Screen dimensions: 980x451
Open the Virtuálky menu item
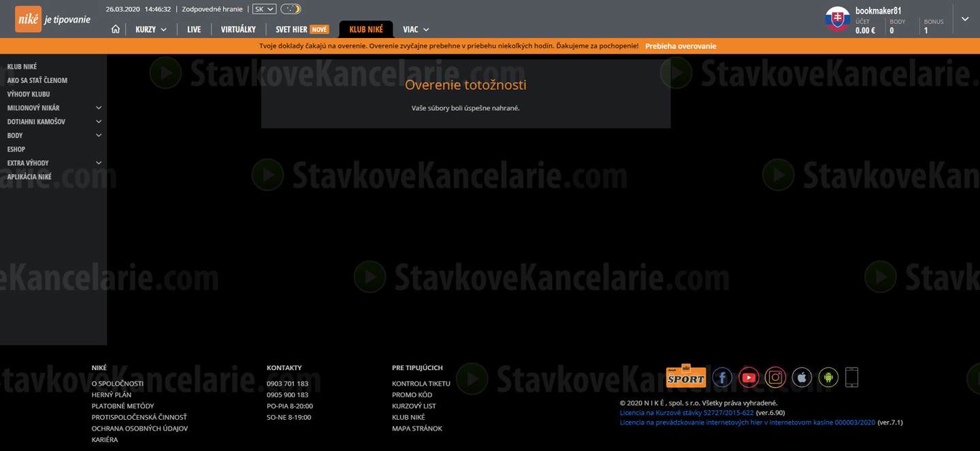(238, 29)
